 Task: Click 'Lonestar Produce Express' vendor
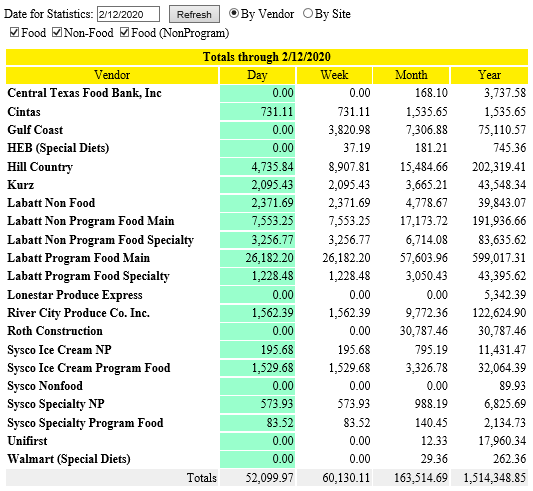(75, 295)
